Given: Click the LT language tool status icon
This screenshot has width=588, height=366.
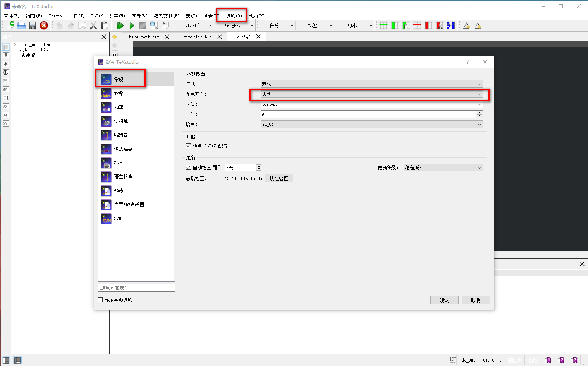Looking at the screenshot, I should click(x=453, y=360).
